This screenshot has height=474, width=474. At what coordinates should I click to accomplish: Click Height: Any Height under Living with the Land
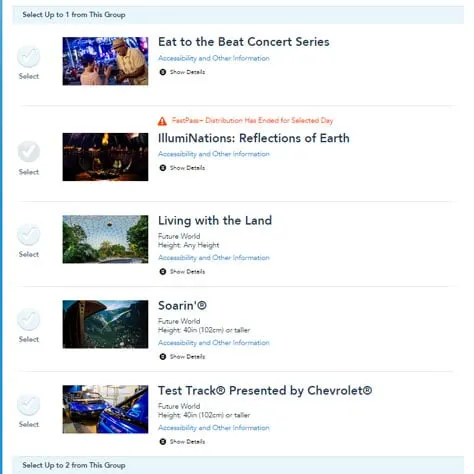pyautogui.click(x=189, y=245)
